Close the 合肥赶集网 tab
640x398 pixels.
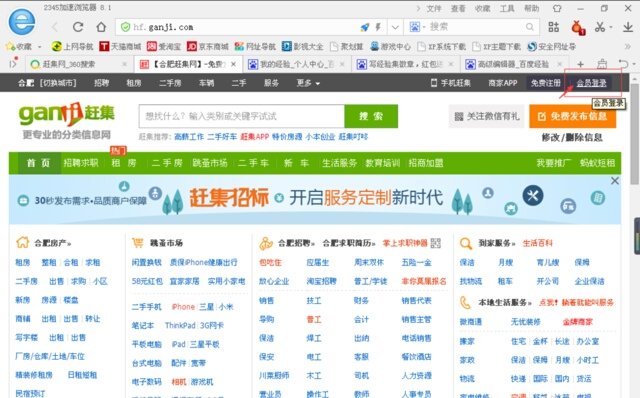[233, 64]
